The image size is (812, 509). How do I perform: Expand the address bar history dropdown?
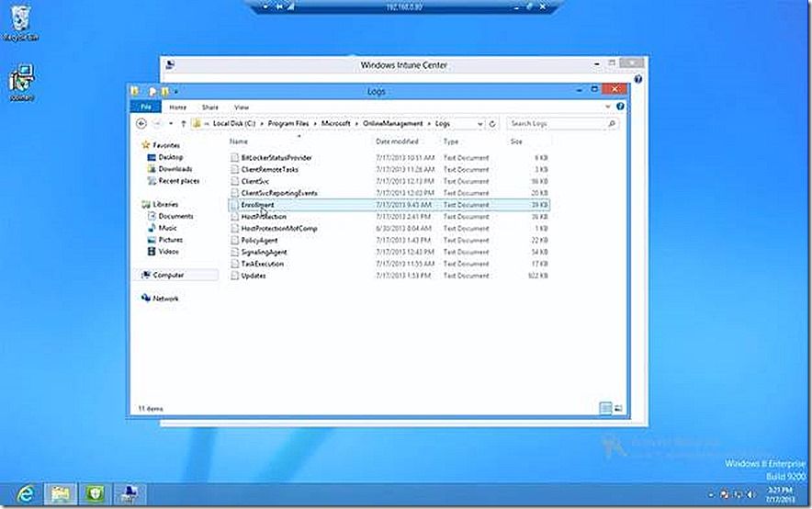pyautogui.click(x=480, y=124)
